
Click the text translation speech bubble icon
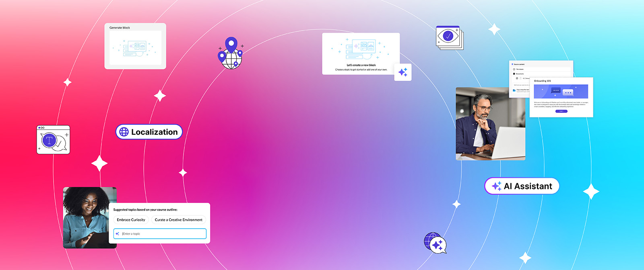point(54,140)
